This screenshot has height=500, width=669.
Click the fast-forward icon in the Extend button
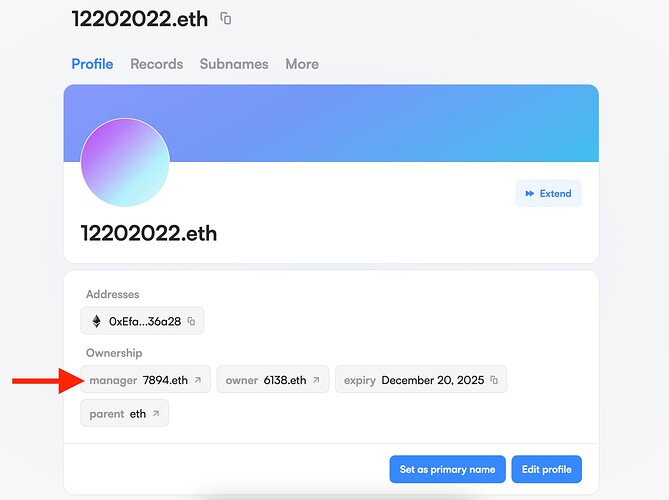click(529, 193)
